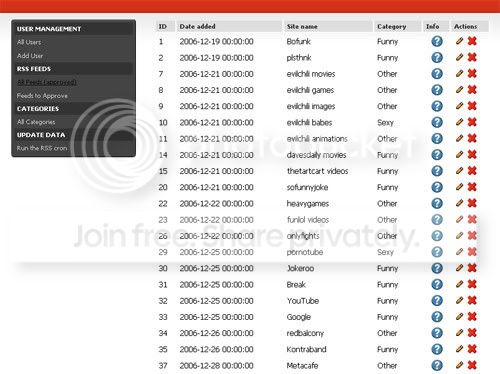Open info for the Bofunk feed
500x374 pixels.
coord(437,41)
